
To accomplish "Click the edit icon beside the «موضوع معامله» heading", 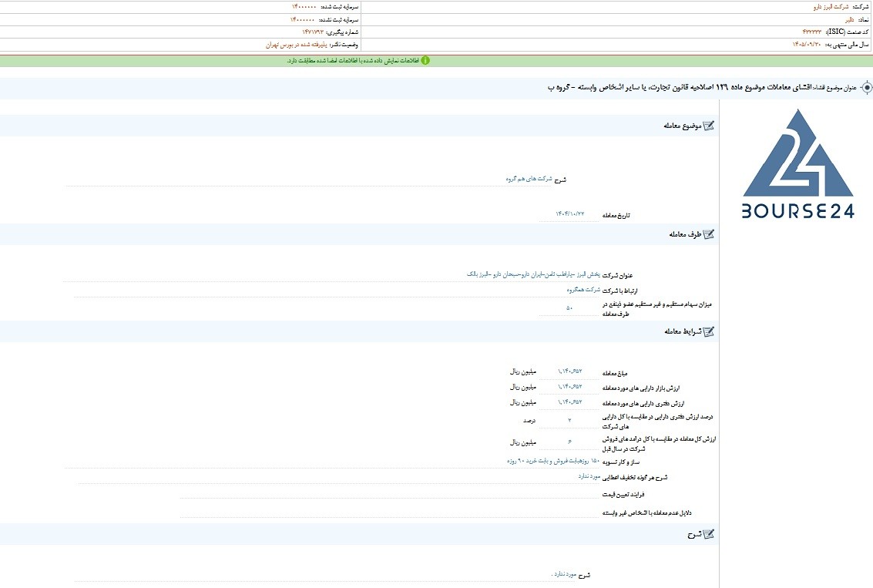I will coord(709,126).
